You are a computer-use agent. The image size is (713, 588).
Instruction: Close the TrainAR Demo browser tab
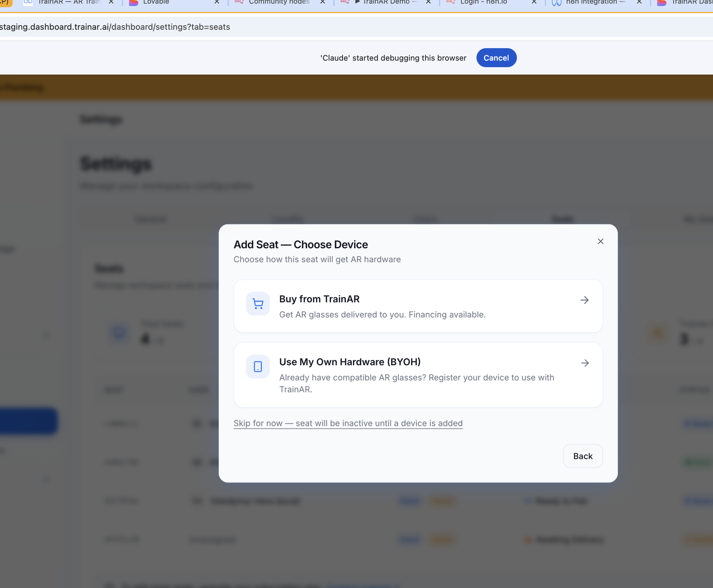[x=428, y=2]
